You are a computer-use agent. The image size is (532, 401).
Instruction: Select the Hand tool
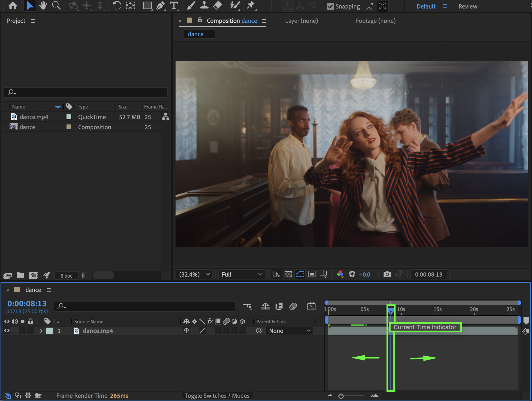click(x=43, y=6)
